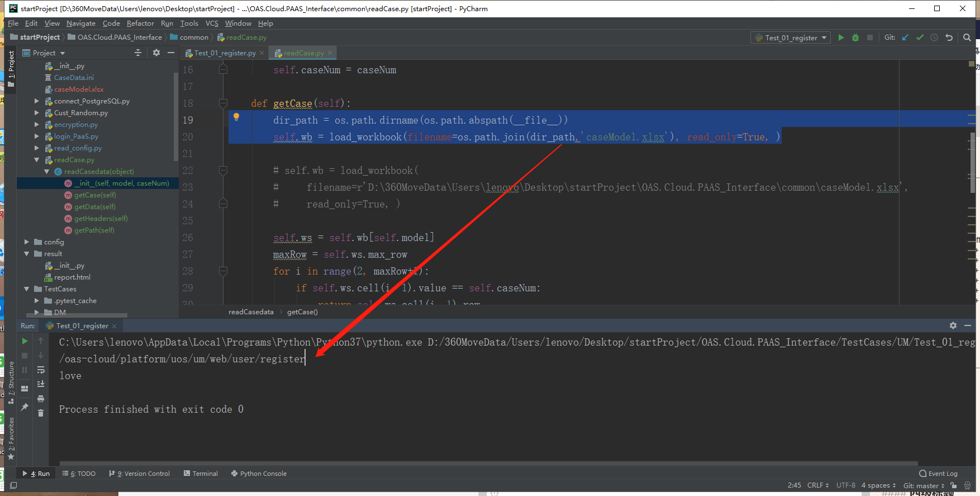This screenshot has height=496, width=980.
Task: Expand connect_PostgreSQL.py in the tree
Action: click(x=37, y=101)
